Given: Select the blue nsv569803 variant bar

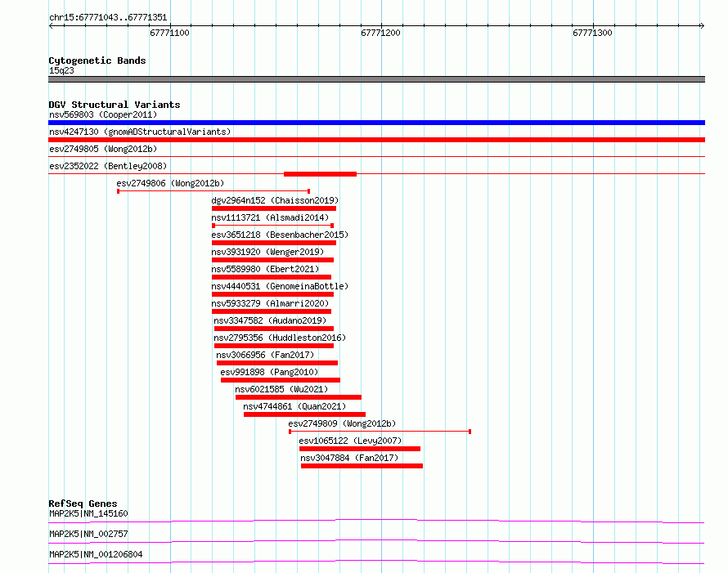Looking at the screenshot, I should pyautogui.click(x=376, y=123).
